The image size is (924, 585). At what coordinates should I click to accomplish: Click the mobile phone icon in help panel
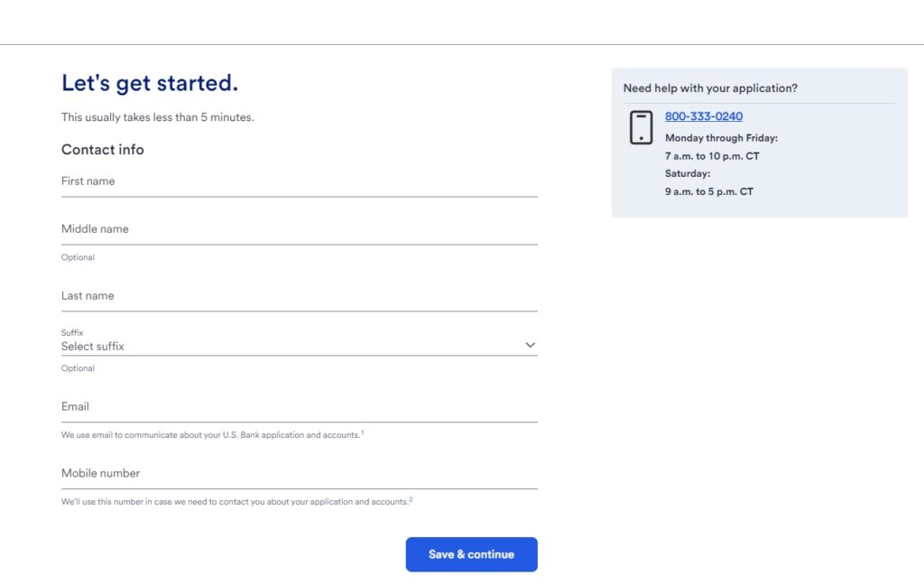pos(642,127)
